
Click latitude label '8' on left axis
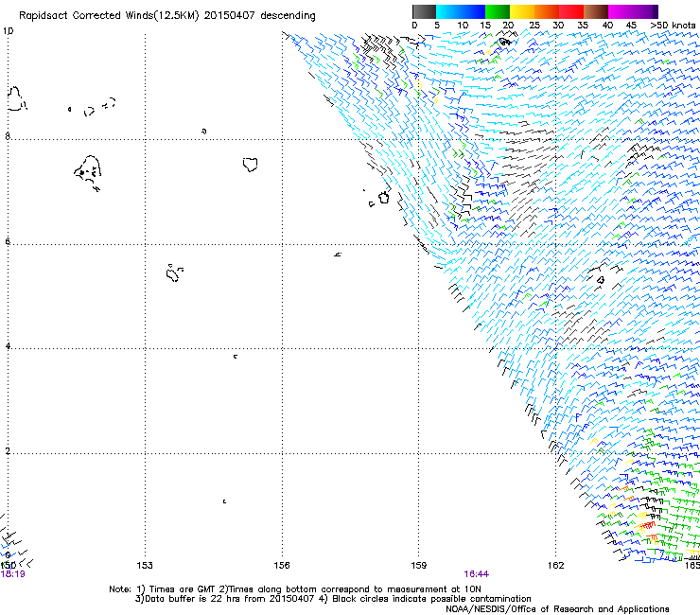(x=8, y=136)
